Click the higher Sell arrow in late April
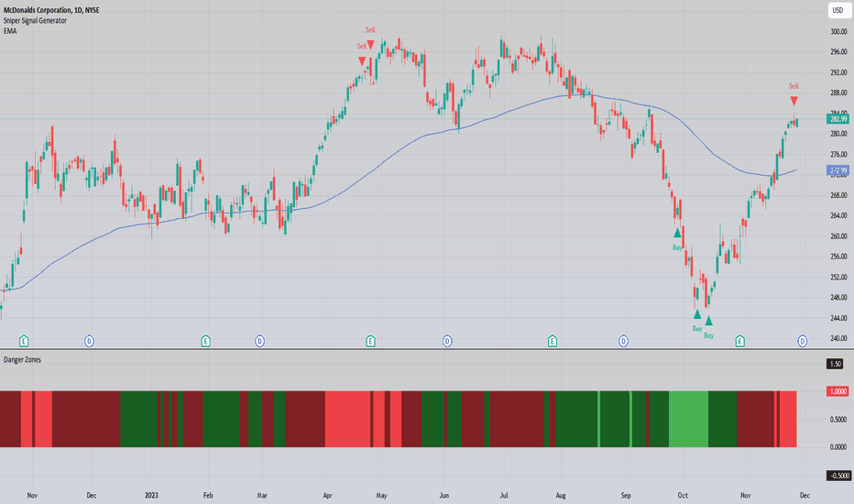 coord(370,44)
